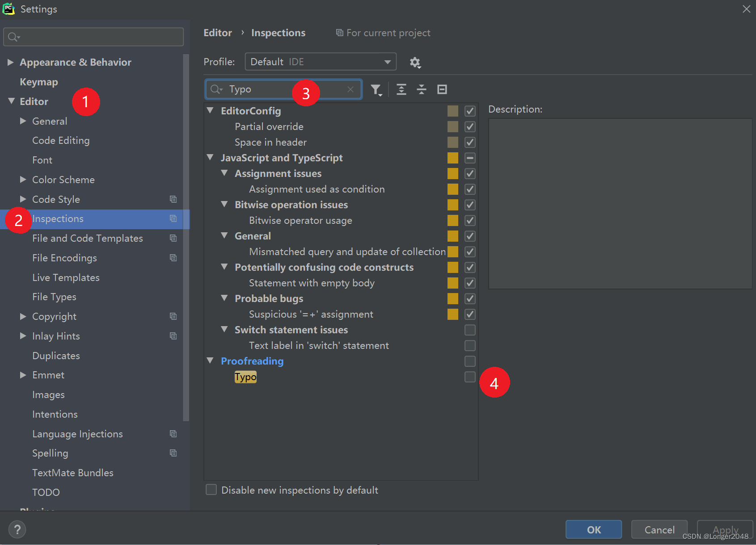Open the Font settings page
This screenshot has height=545, width=756.
click(42, 160)
